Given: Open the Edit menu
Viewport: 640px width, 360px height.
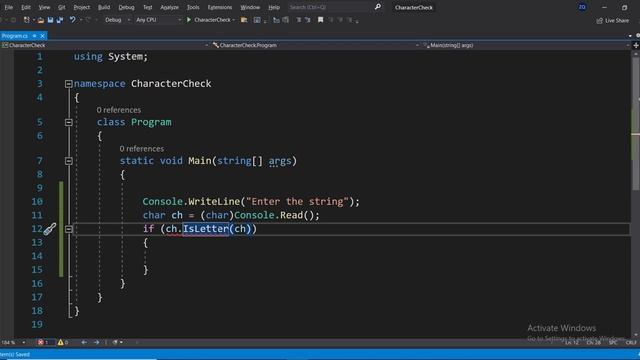Looking at the screenshot, I should coord(26,7).
